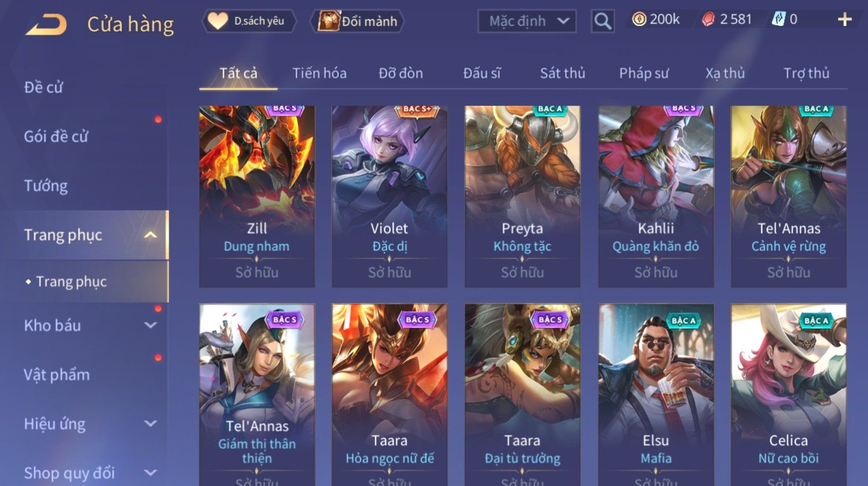
Task: Select the Violet Đặc dị skin card
Action: (389, 196)
